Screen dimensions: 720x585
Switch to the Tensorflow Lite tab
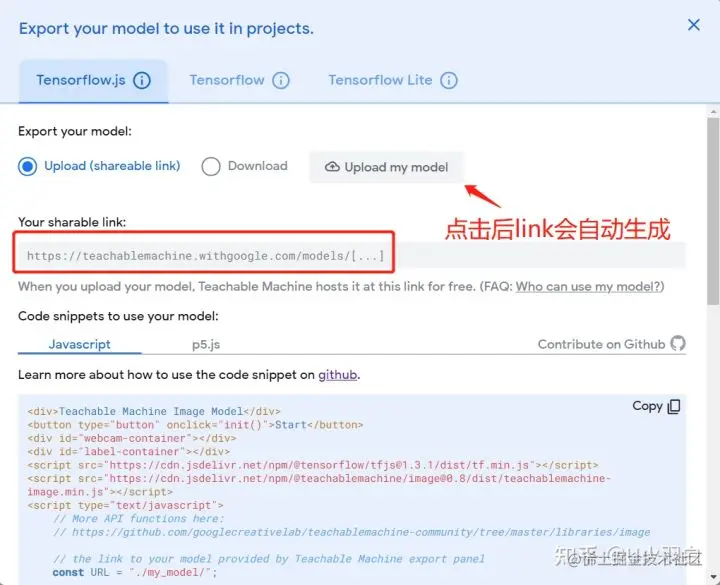(x=393, y=80)
